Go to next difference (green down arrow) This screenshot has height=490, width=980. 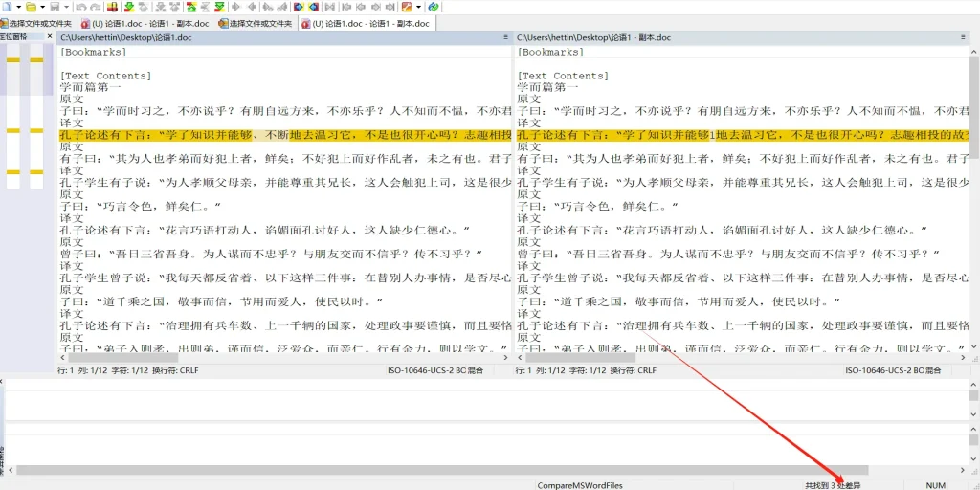[x=129, y=7]
